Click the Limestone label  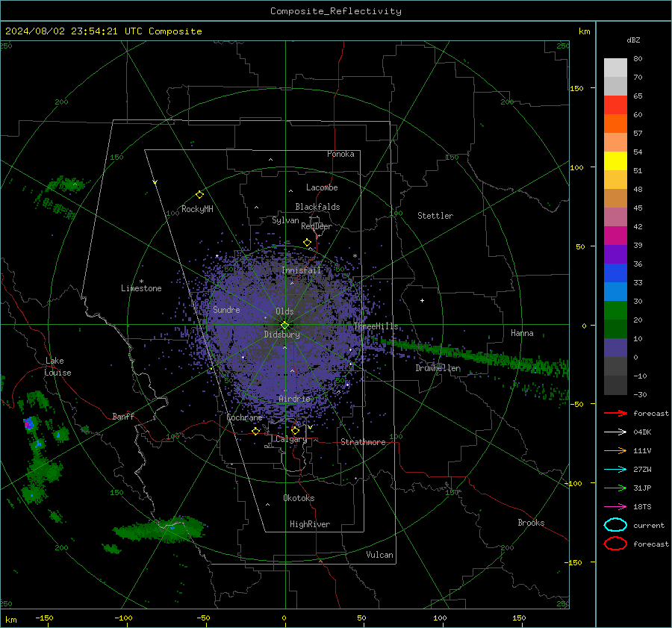141,288
